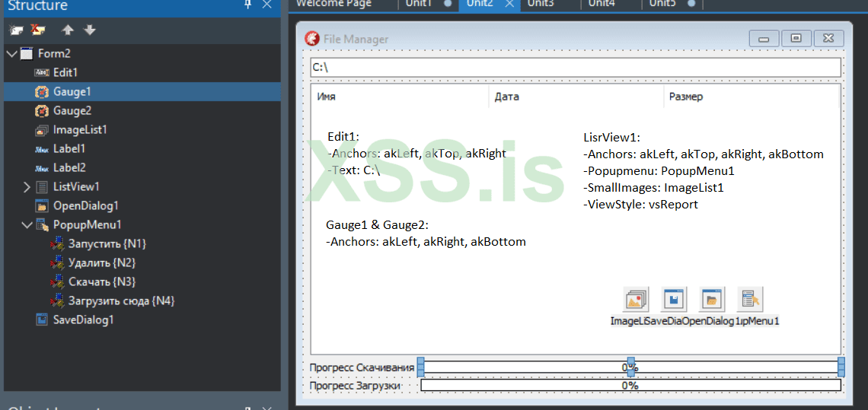Switch to the Welcome Page tab
The width and height of the screenshot is (868, 410).
coord(333,3)
